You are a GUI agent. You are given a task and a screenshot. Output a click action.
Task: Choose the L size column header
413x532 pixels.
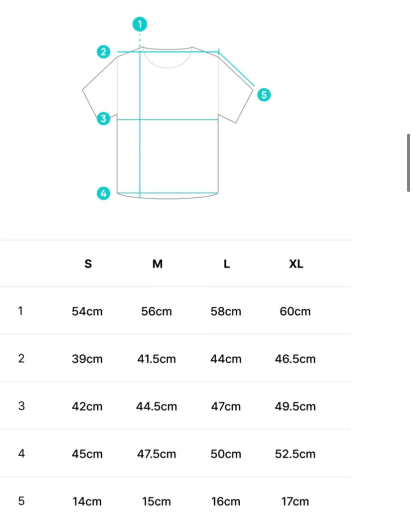(x=226, y=264)
